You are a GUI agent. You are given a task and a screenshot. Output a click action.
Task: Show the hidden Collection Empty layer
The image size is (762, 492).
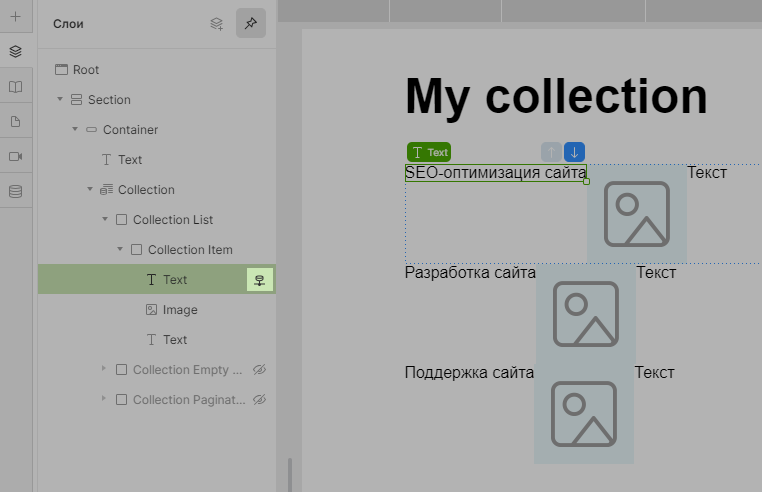(x=260, y=369)
